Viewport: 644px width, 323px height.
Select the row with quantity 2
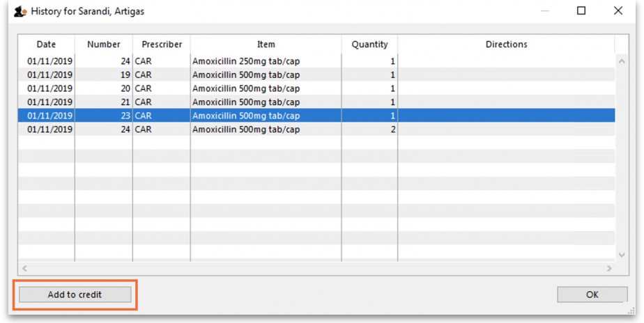tap(245, 129)
